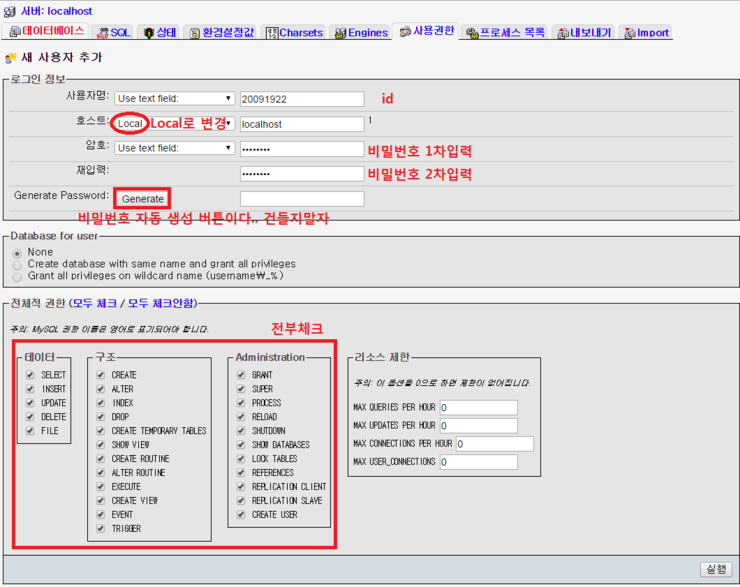
Task: Click the username field containing 20091922
Action: pos(302,99)
